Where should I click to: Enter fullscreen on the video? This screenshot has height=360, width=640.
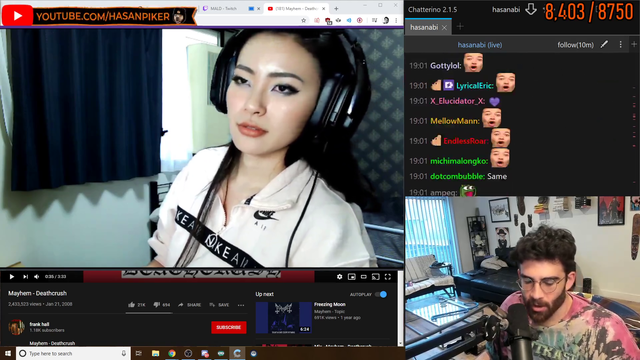(388, 277)
